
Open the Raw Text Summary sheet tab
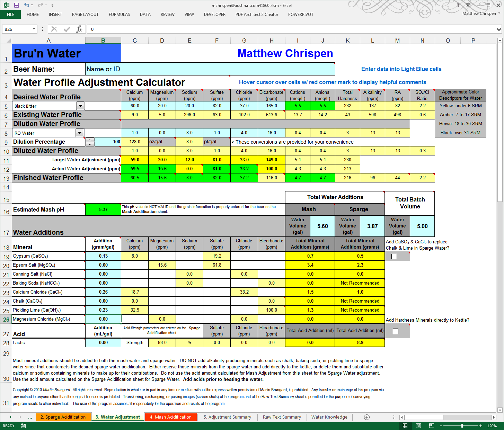tap(282, 417)
